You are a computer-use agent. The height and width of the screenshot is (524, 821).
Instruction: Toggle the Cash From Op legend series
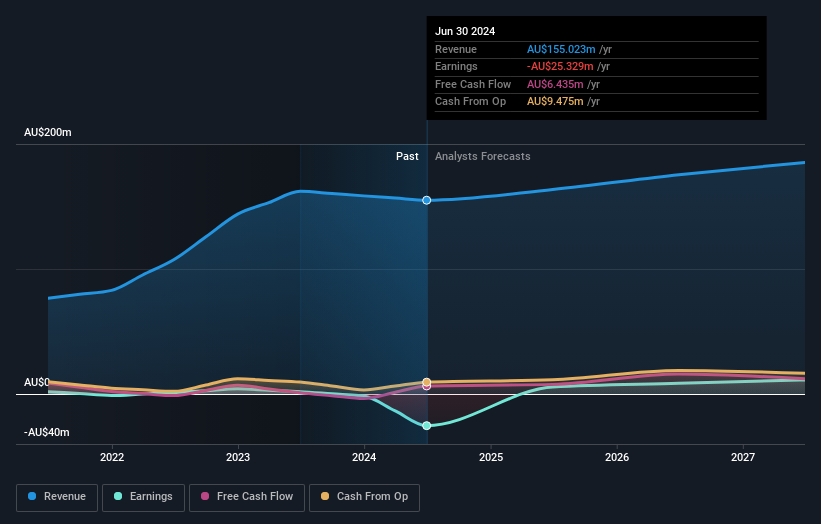[x=364, y=497]
